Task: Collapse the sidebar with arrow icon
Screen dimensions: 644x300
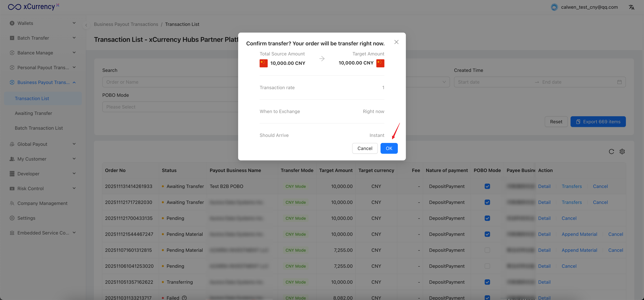Action: point(86,25)
